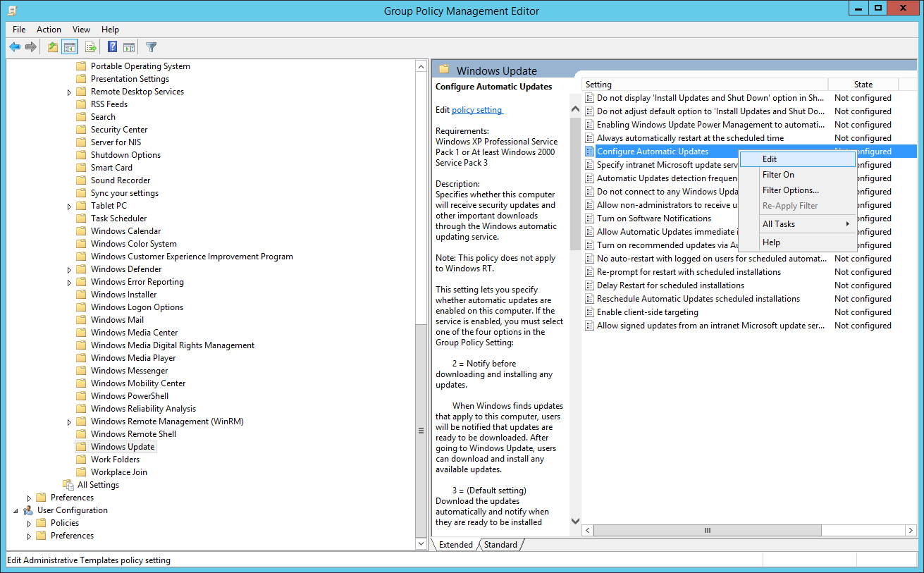Click folder icon beside Task Scheduler

tap(81, 218)
